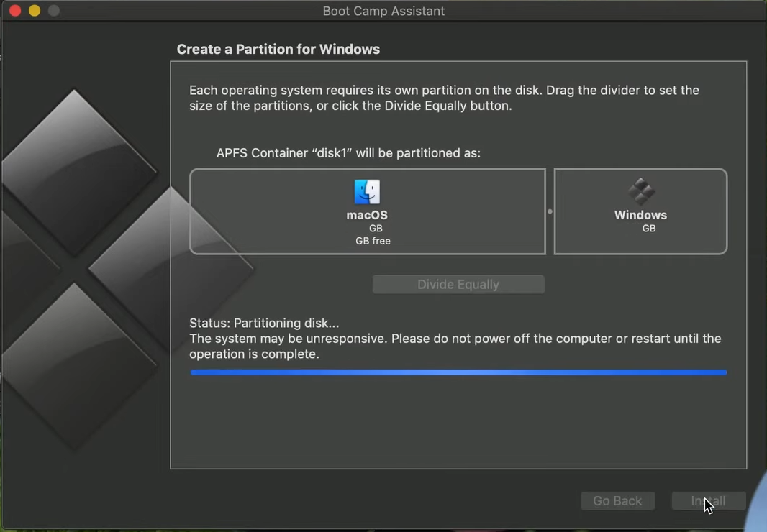Click the Divide Equally button
The image size is (767, 532).
(458, 285)
